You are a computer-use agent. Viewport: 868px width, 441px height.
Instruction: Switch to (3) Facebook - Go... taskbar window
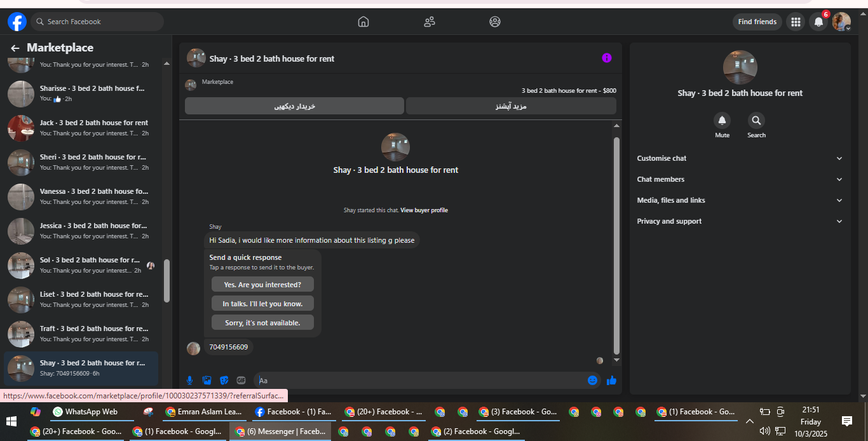click(518, 412)
